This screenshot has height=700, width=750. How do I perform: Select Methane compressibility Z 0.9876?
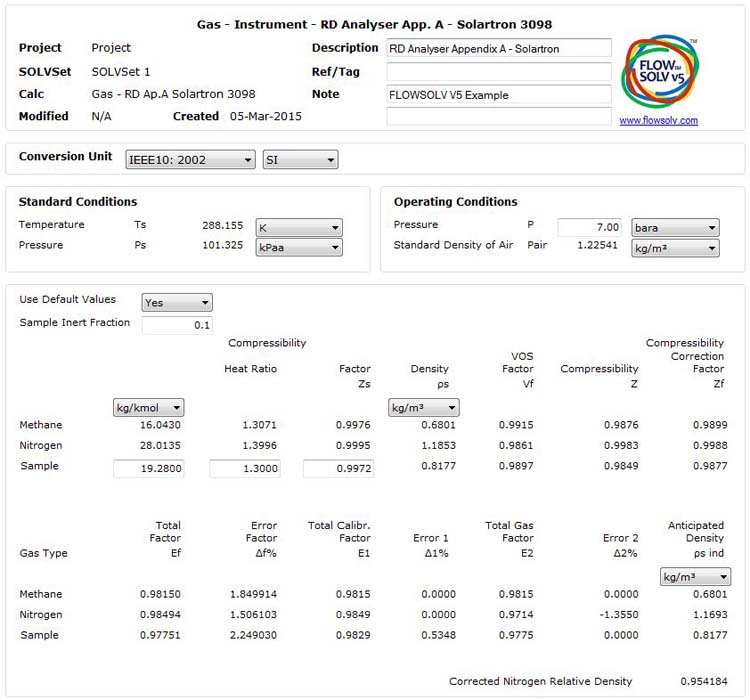[x=621, y=425]
